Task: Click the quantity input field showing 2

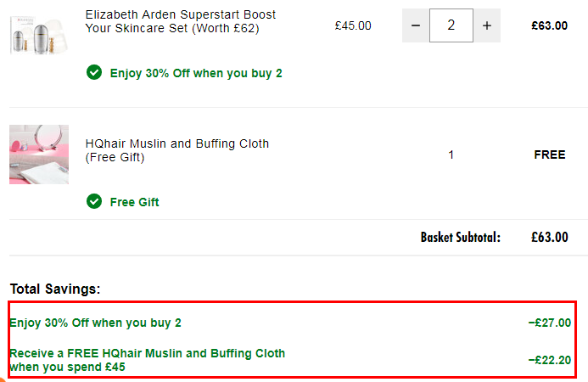Action: (x=451, y=25)
